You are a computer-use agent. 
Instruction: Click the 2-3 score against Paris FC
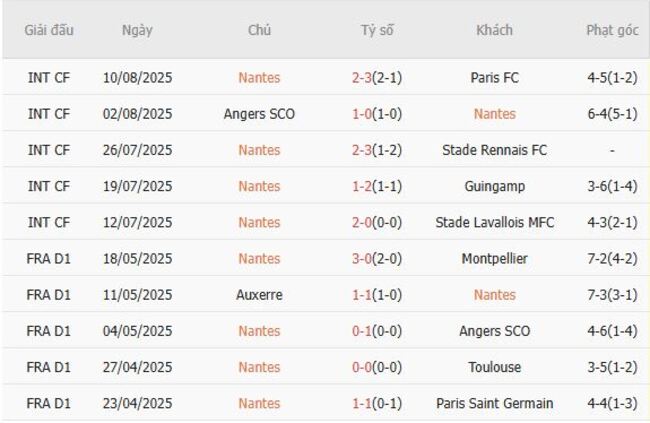coord(363,78)
